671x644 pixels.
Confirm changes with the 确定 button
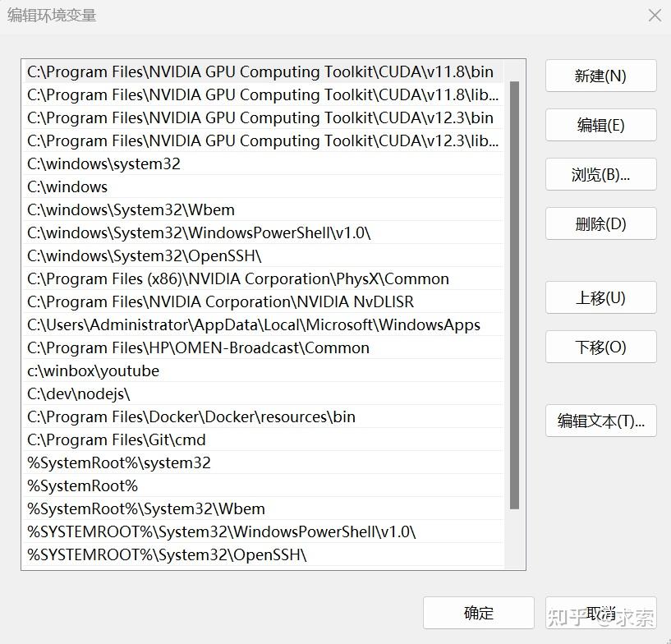click(x=480, y=613)
